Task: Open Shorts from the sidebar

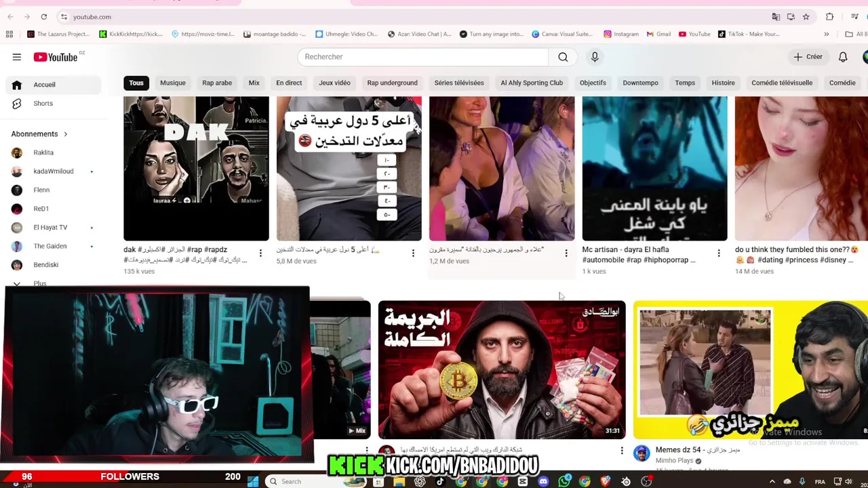Action: 53,104
